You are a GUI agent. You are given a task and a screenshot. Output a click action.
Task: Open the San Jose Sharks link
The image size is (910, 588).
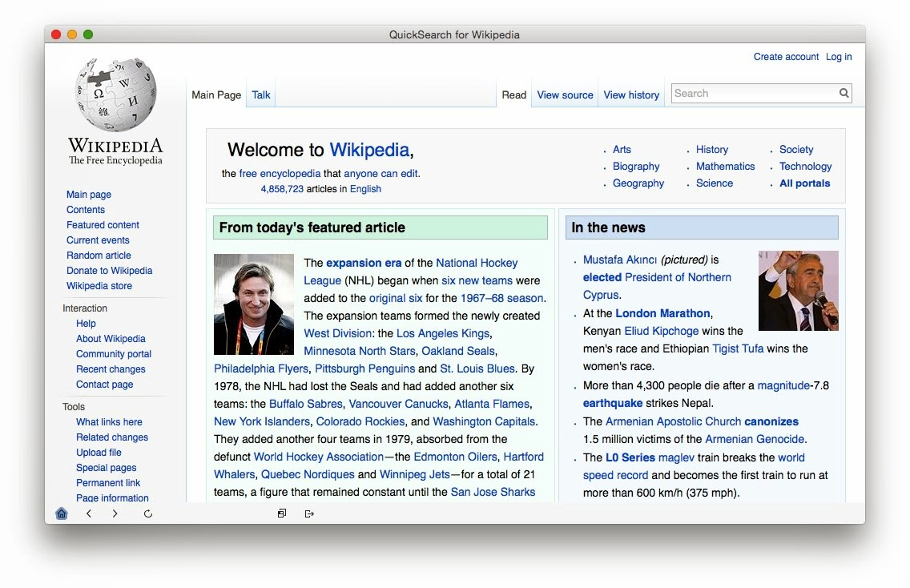tap(493, 492)
